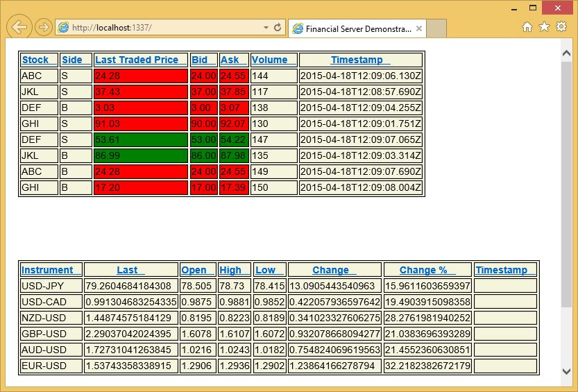The width and height of the screenshot is (578, 392).
Task: Click the Internet Explorer icon in address bar
Action: pos(63,28)
